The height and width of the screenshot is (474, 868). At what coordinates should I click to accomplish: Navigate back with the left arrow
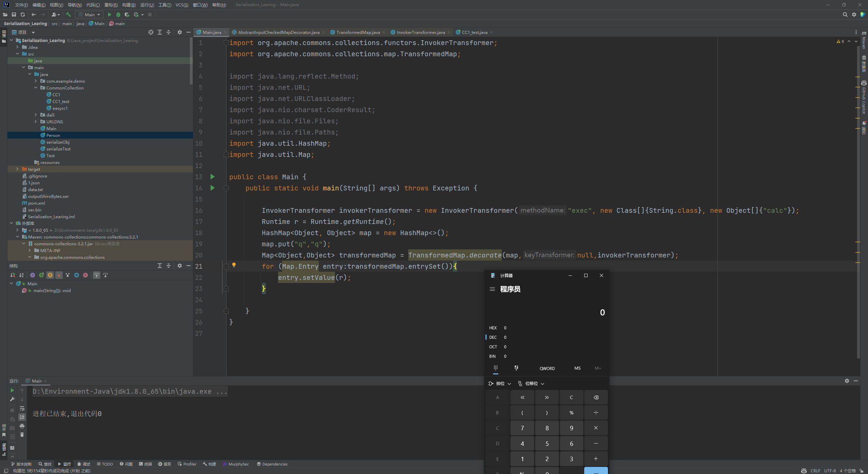34,15
